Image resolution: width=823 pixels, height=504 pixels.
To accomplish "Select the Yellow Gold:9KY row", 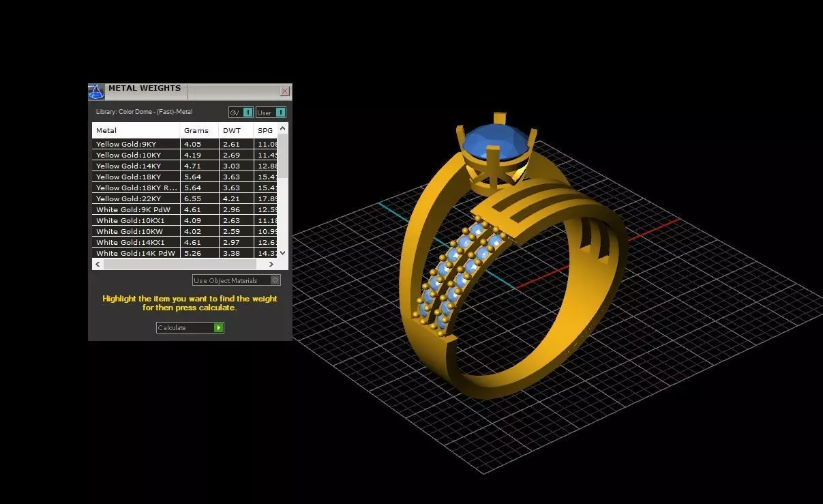I will click(x=185, y=144).
